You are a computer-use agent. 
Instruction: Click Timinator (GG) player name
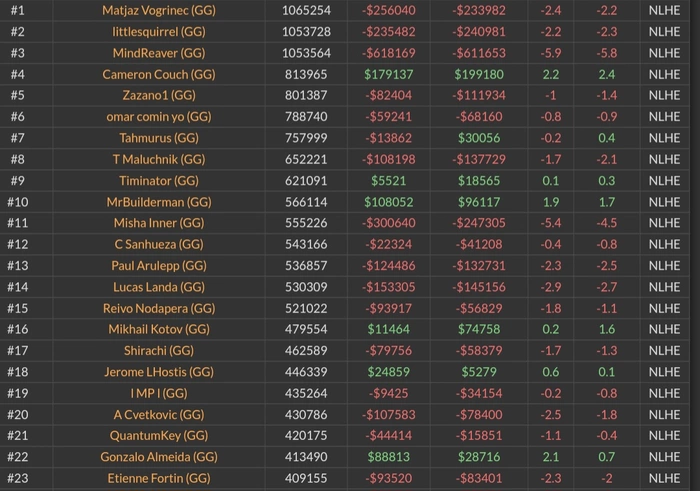[x=159, y=181]
